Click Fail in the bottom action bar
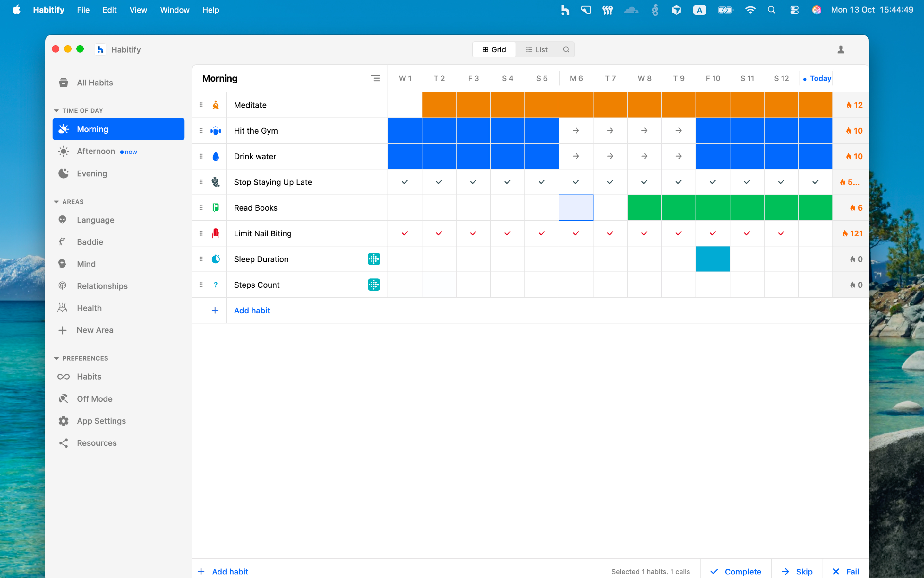The width and height of the screenshot is (924, 578). pos(846,571)
